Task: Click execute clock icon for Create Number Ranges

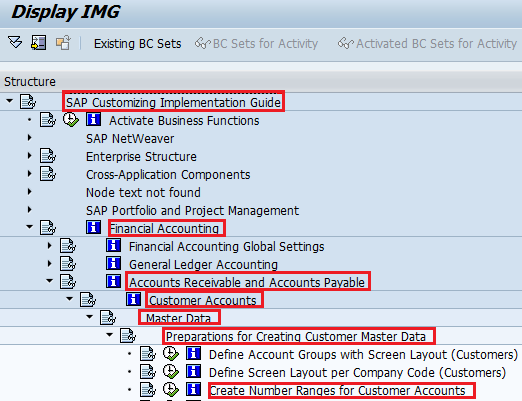Action: click(171, 390)
